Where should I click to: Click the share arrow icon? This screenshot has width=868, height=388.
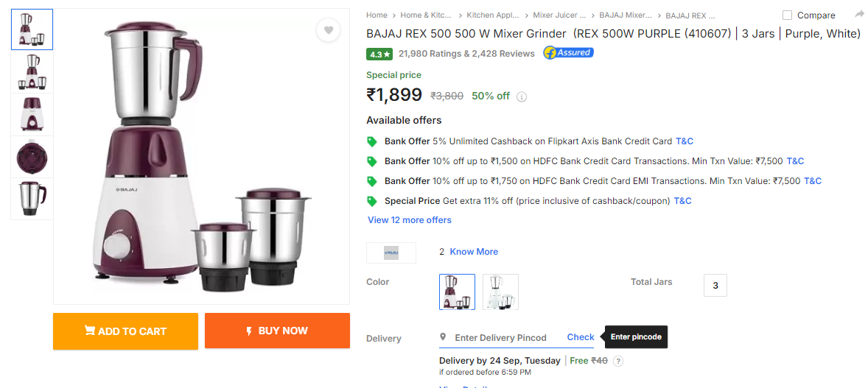[858, 15]
